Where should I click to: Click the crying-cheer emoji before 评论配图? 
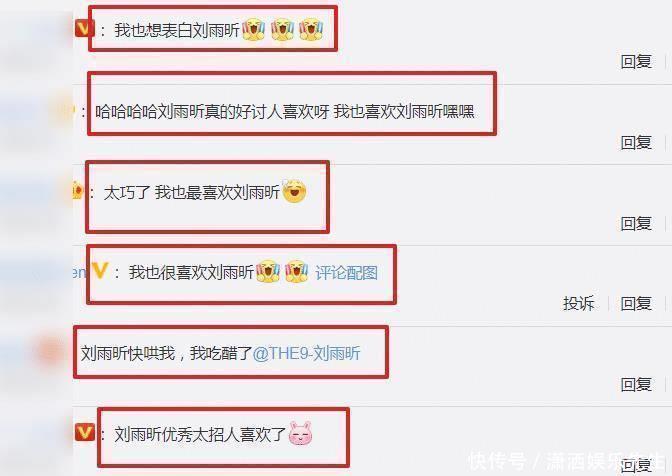pos(297,272)
